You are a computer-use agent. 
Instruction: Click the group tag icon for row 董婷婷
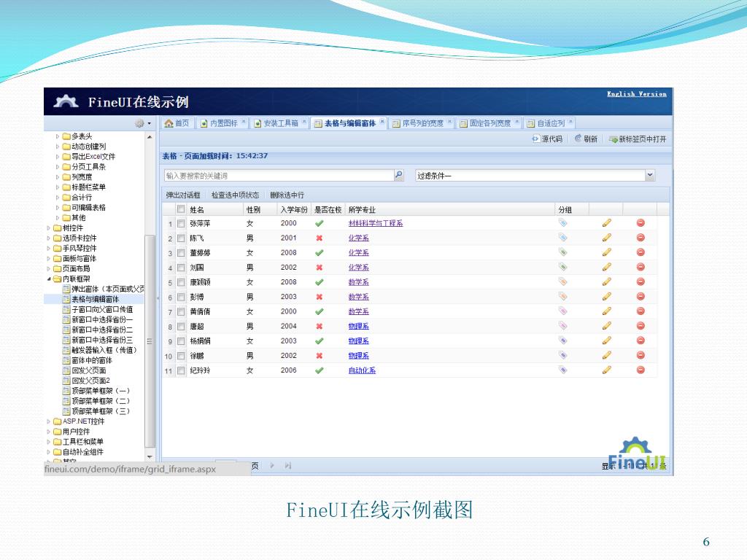point(562,252)
